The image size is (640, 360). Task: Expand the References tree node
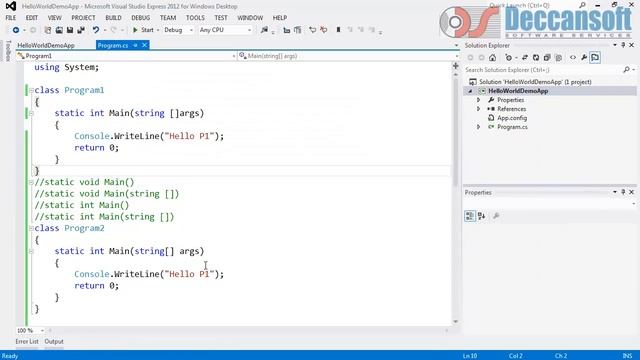pyautogui.click(x=478, y=109)
